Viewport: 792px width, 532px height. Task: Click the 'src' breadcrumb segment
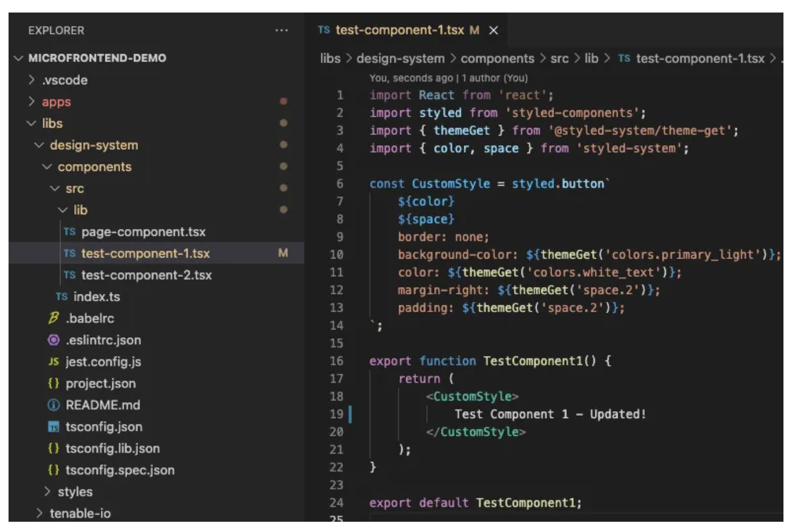(560, 58)
